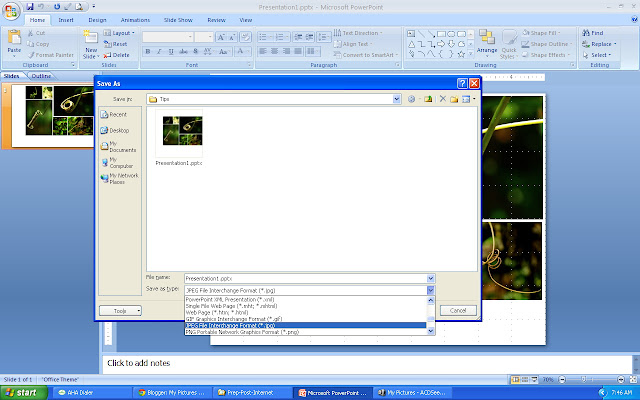Viewport: 640px width, 400px height.
Task: Switch to the Design ribbon tab
Action: 97,20
